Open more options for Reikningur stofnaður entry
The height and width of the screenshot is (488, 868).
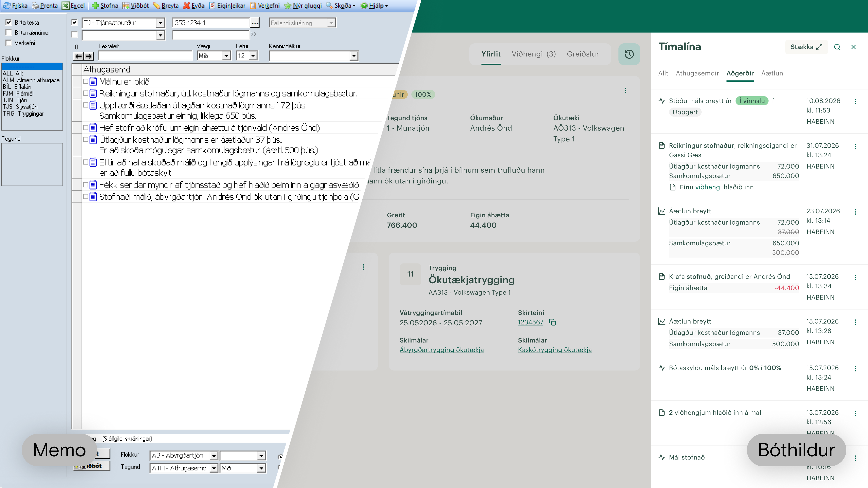855,146
